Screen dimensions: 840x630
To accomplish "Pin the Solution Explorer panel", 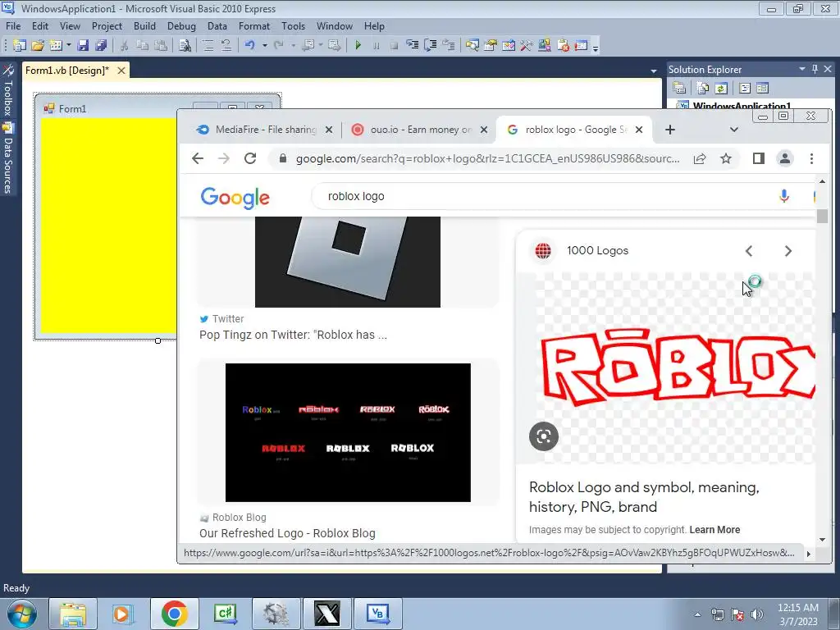I will click(815, 69).
